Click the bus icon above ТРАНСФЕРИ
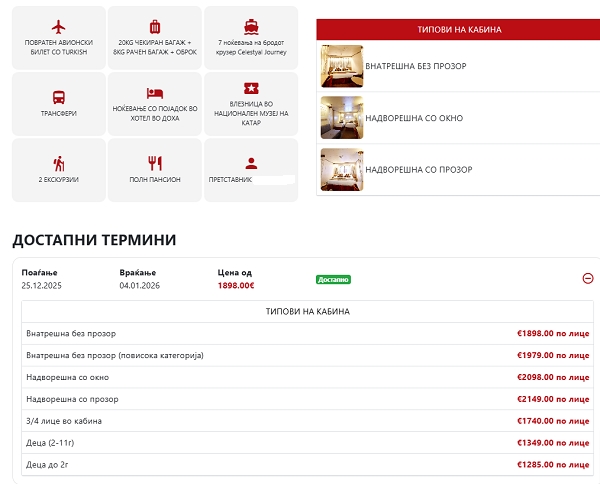This screenshot has width=600, height=484. [x=58, y=97]
